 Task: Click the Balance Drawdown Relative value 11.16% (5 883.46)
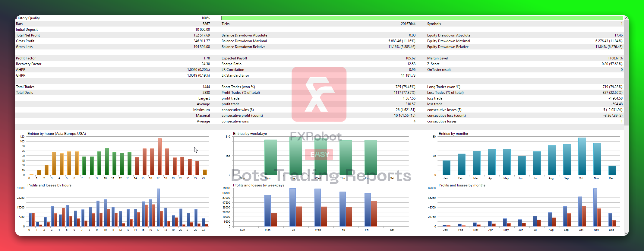(402, 47)
